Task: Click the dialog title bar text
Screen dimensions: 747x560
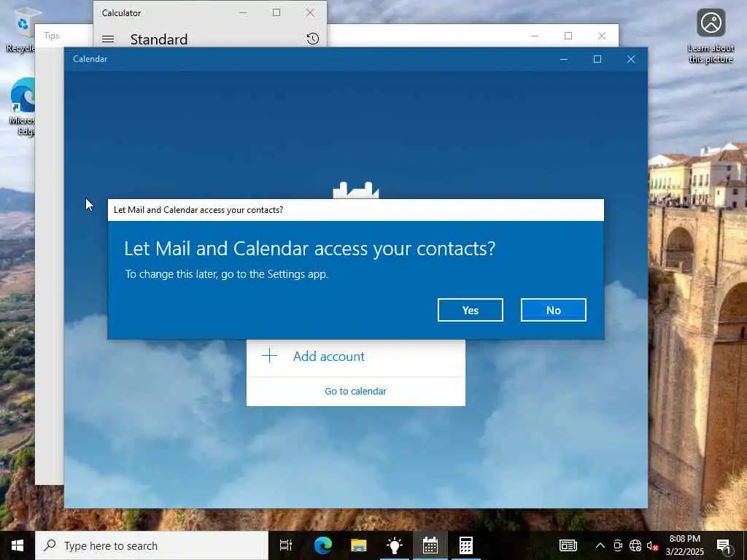Action: click(198, 210)
